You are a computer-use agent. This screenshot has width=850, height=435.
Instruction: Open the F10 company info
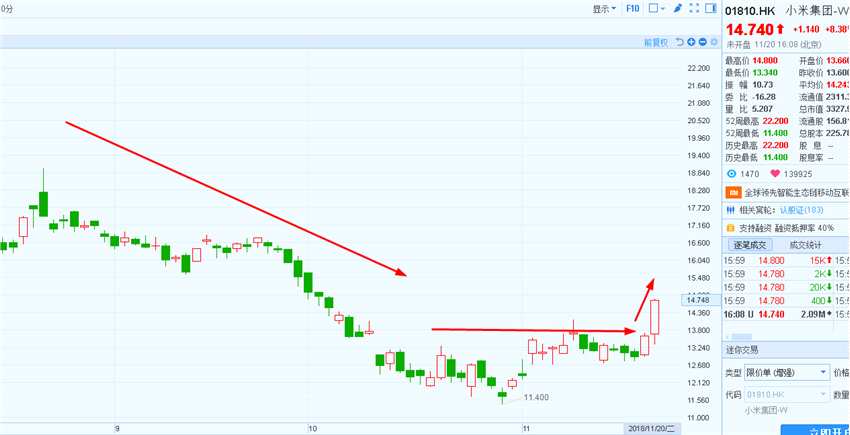(633, 9)
